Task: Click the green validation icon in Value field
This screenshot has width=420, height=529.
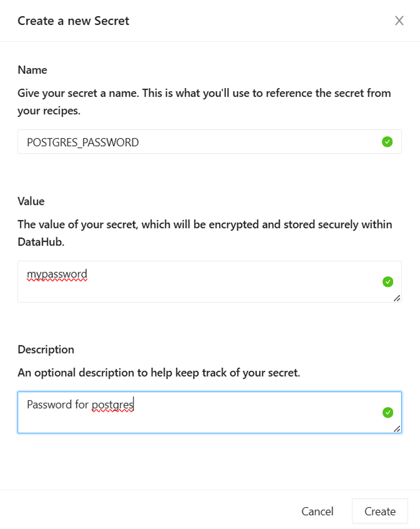Action: point(387,282)
